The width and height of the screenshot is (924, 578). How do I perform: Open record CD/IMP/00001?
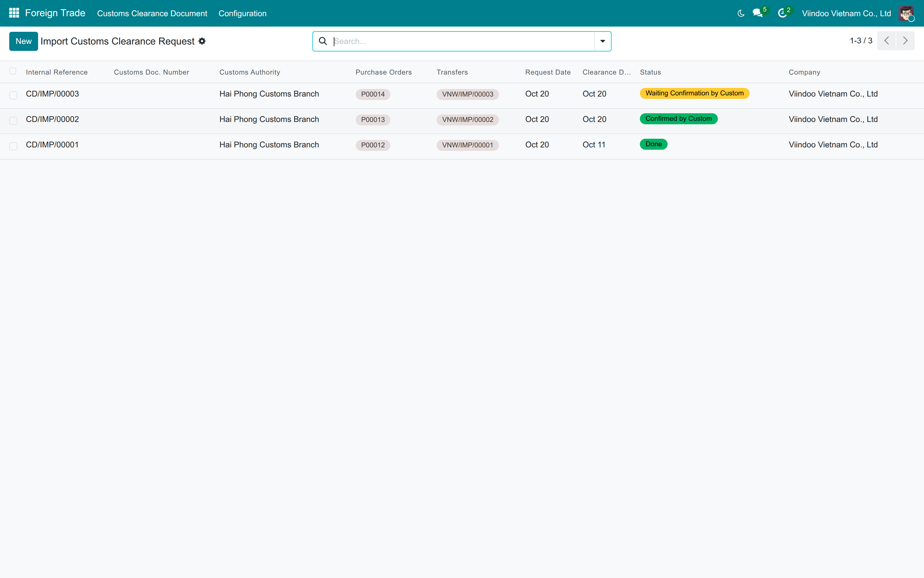click(x=52, y=145)
